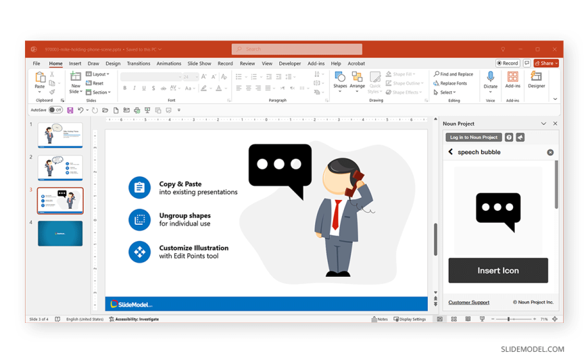Go back with the arrow beside speech bubble
The image size is (588, 364).
pyautogui.click(x=450, y=152)
